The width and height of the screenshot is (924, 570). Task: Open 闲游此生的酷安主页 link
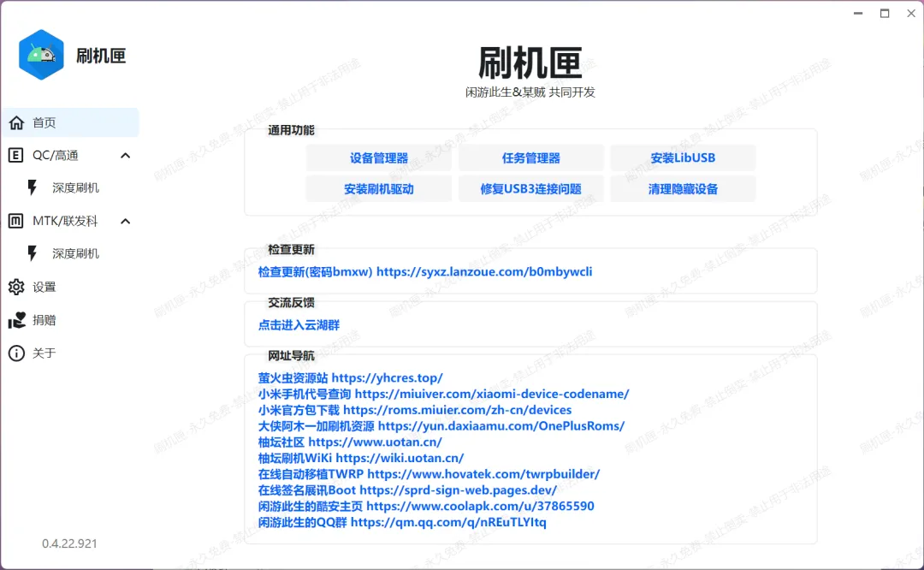(x=426, y=506)
